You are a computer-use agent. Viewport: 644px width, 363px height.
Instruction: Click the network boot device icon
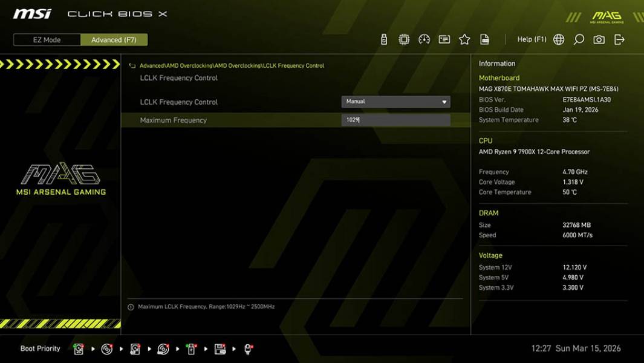(247, 349)
